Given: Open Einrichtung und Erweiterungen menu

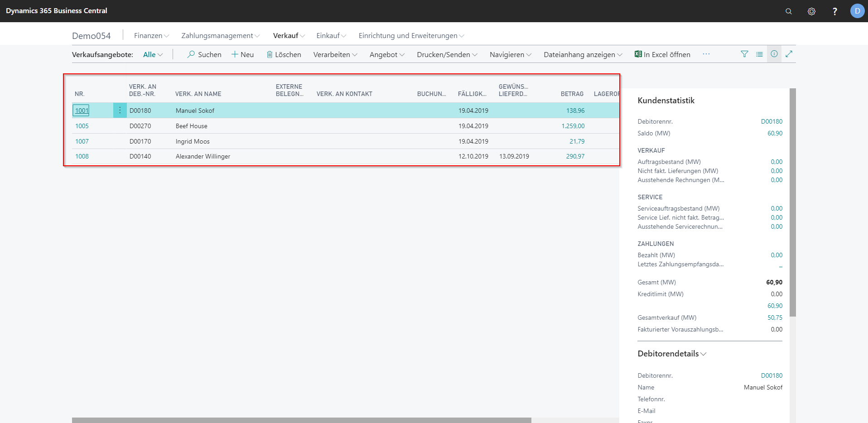Looking at the screenshot, I should [x=411, y=35].
